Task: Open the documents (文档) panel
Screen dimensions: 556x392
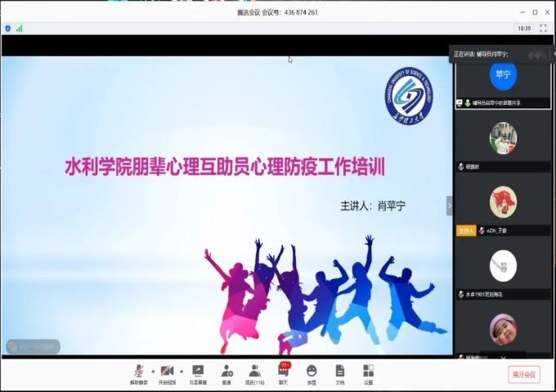Action: click(340, 372)
